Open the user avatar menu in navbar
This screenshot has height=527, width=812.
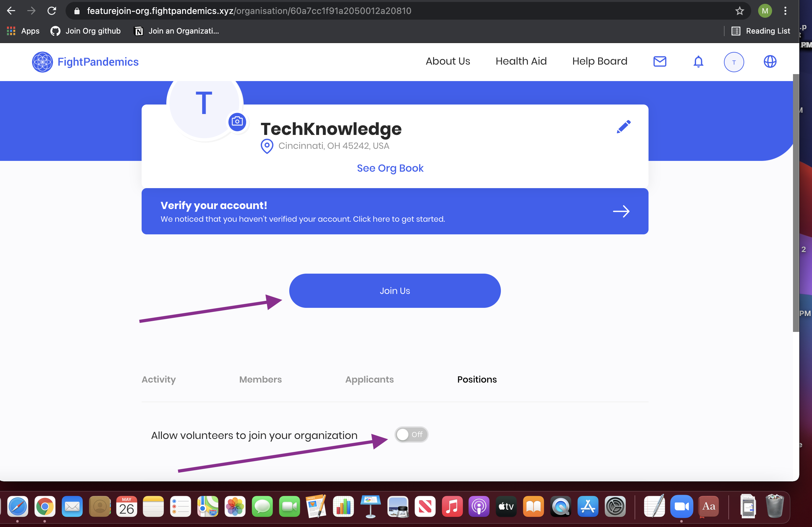pos(733,62)
